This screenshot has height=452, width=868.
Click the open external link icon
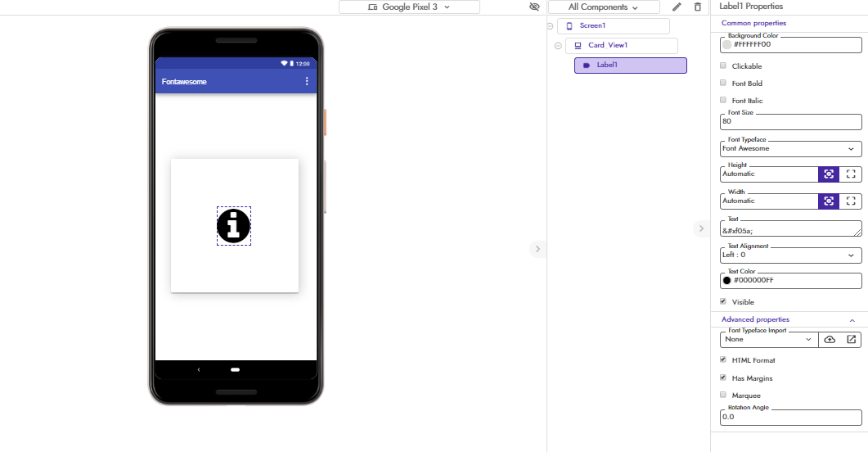(x=852, y=340)
